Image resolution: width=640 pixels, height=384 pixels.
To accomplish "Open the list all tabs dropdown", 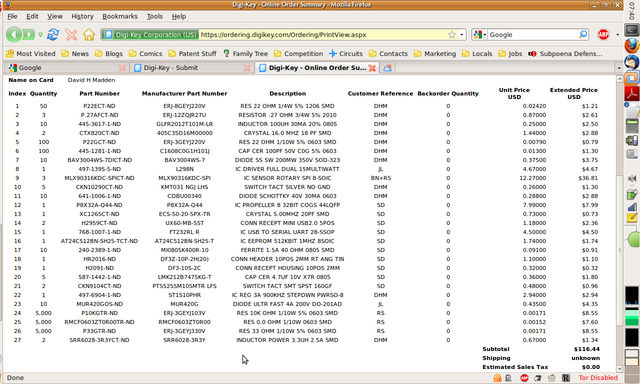I will click(619, 68).
